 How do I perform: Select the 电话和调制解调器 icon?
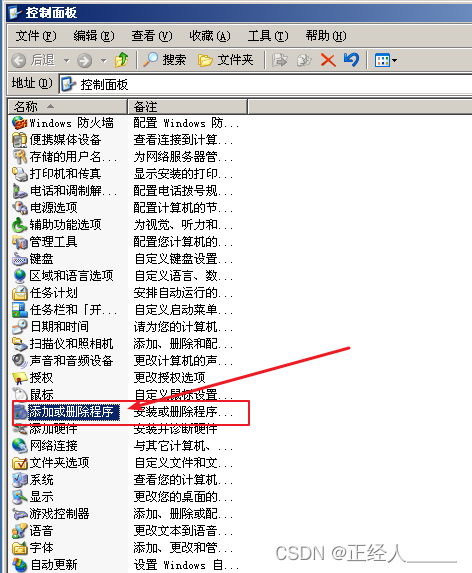(20, 191)
